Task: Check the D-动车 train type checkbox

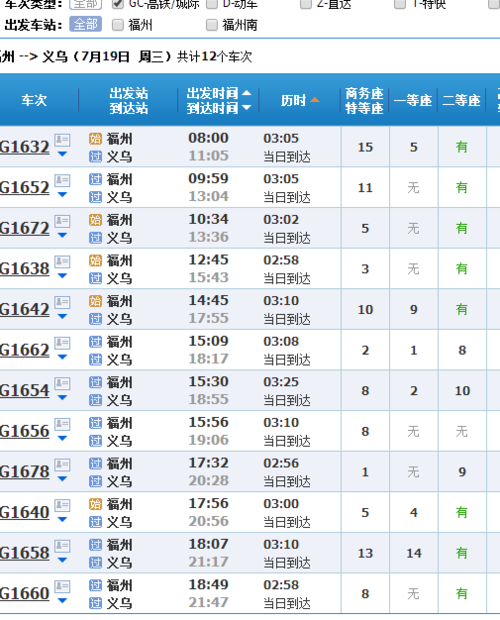Action: coord(212,4)
